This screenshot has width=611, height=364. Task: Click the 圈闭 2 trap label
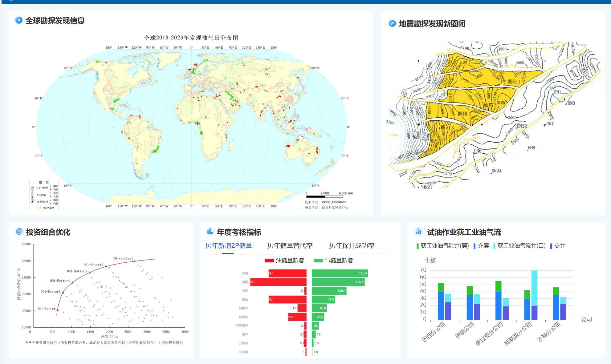[x=465, y=114]
